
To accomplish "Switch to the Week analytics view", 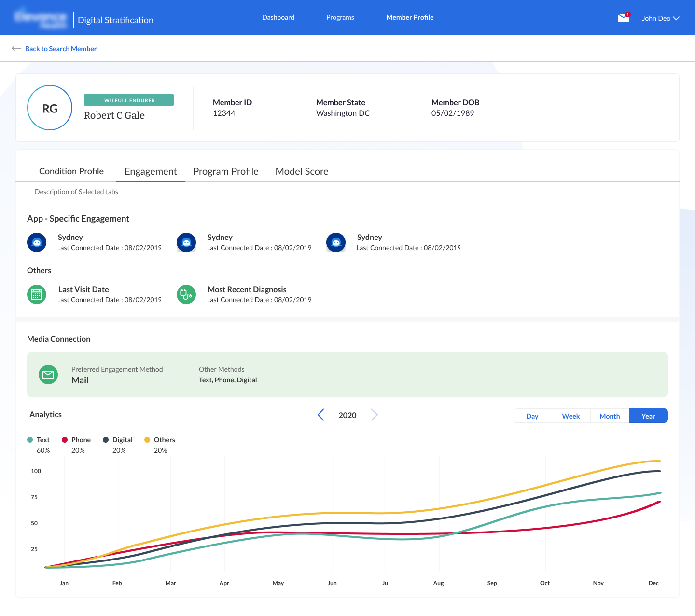I will click(571, 416).
